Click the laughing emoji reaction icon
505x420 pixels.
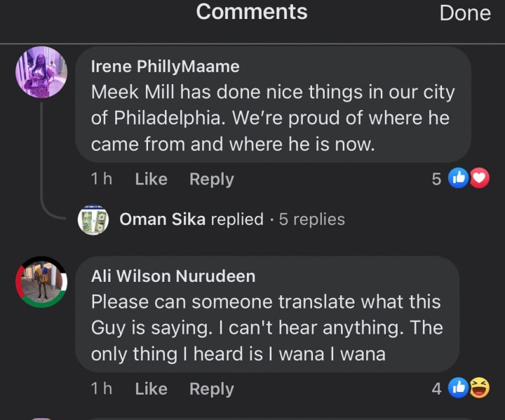[479, 388]
